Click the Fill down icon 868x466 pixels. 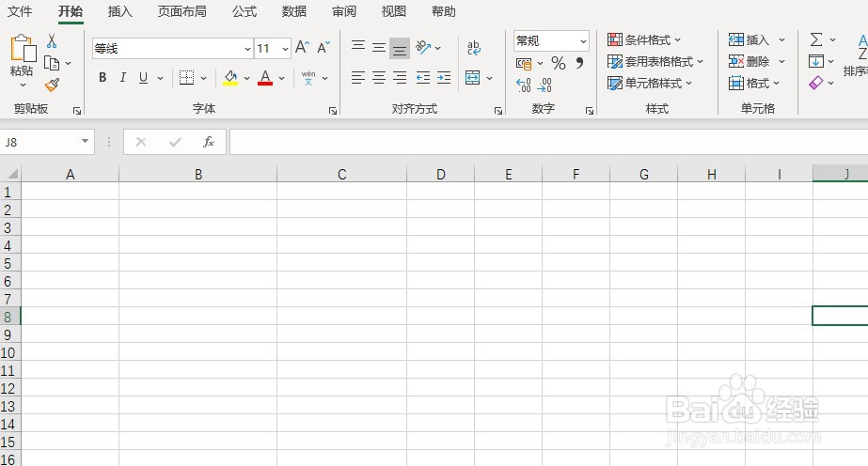click(815, 61)
